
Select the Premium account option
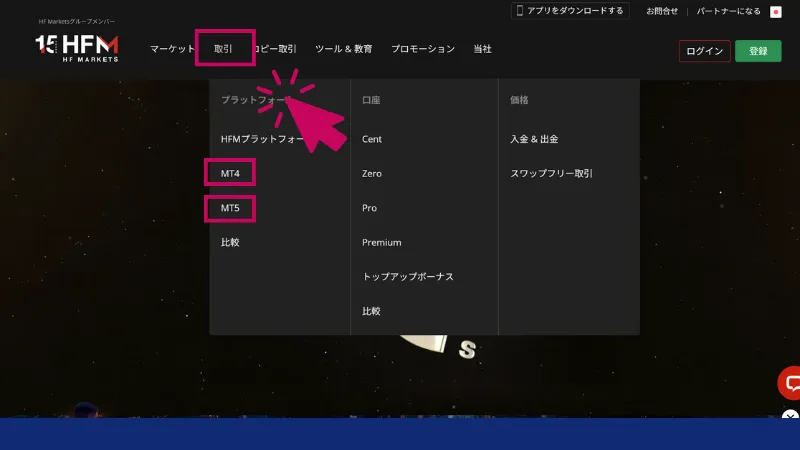point(381,242)
